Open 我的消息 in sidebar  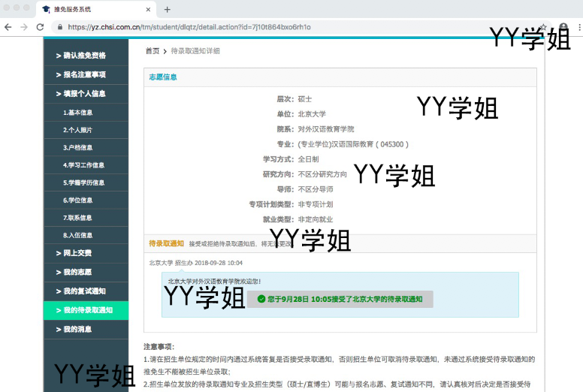[86, 329]
